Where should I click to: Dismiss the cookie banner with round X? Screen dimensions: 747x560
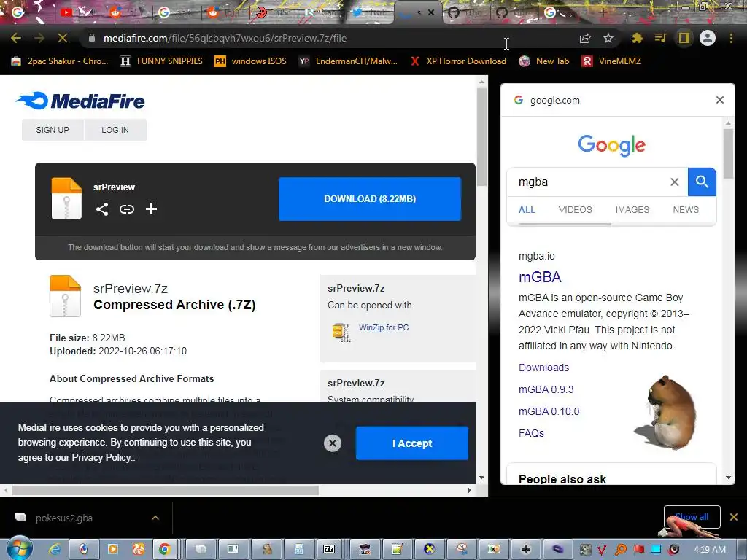click(333, 443)
